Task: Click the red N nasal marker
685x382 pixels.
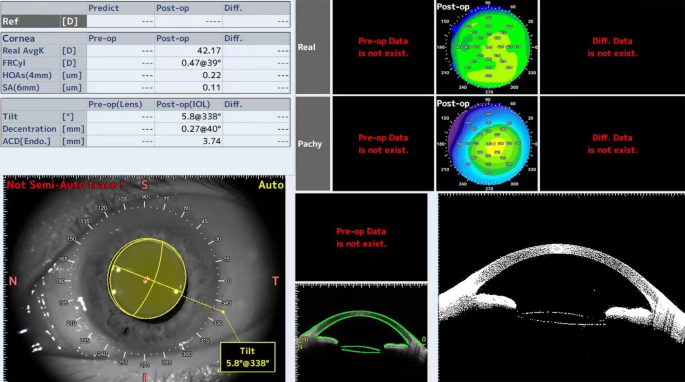Action: click(13, 281)
